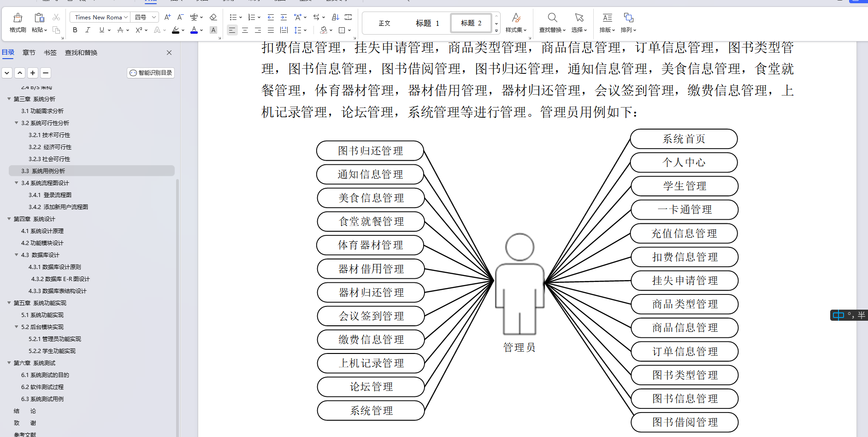Switch to the 书签 bookmarks tab
This screenshot has width=868, height=437.
pyautogui.click(x=50, y=52)
